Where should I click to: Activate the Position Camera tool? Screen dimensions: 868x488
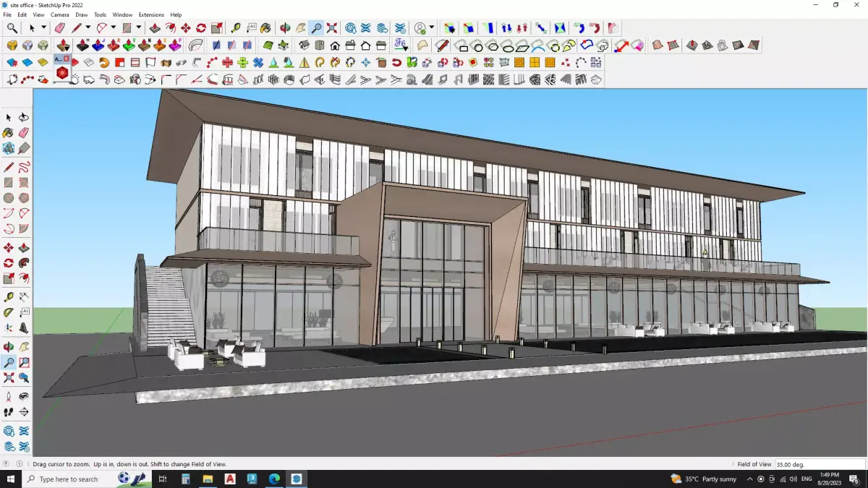(9, 396)
